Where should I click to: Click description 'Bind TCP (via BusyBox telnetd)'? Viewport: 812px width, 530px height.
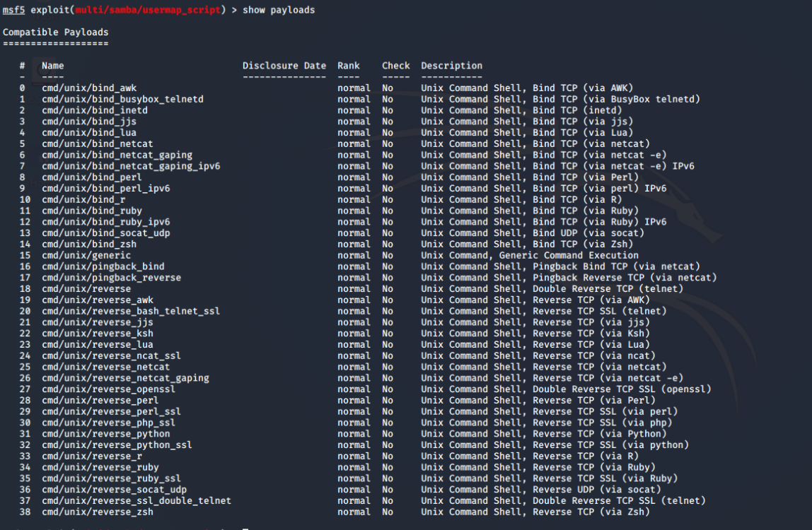(616, 99)
